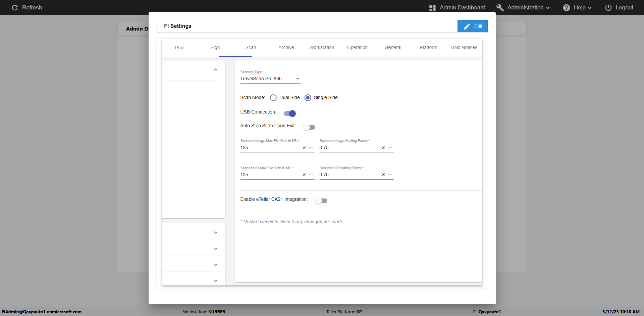Clear Scanned Image Max File Size value
The width and height of the screenshot is (644, 316).
304,148
